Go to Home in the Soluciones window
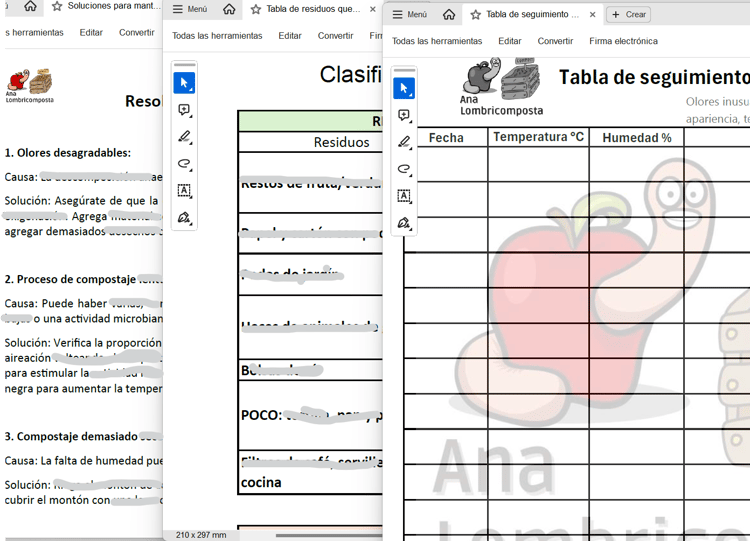 click(30, 6)
